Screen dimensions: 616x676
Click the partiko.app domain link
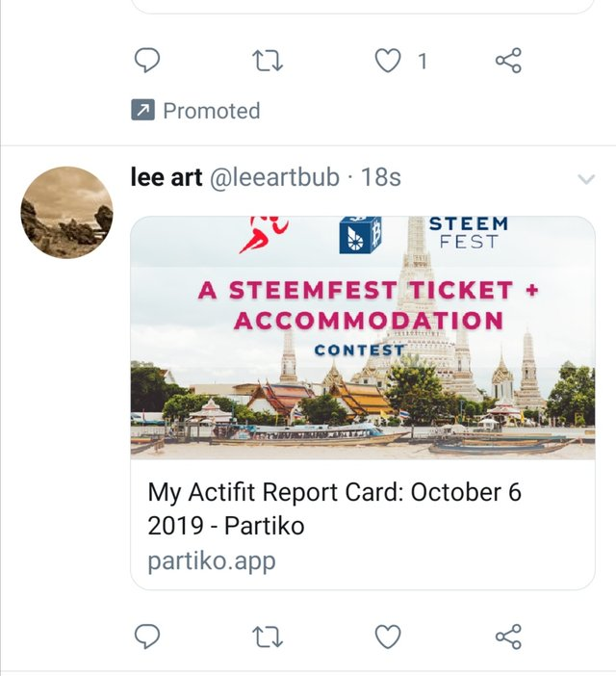tap(211, 560)
